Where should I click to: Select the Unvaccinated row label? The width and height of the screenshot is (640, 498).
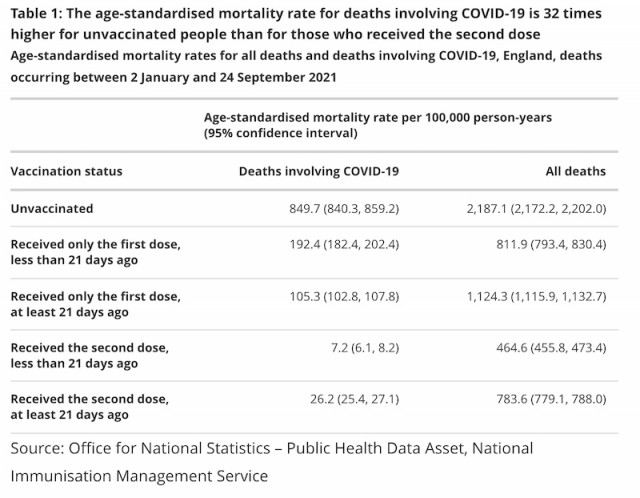(52, 209)
